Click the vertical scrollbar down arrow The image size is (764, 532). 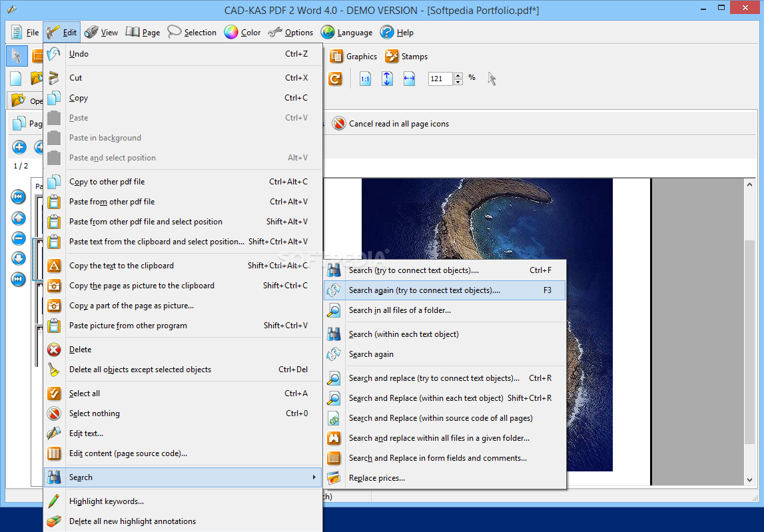pyautogui.click(x=750, y=479)
